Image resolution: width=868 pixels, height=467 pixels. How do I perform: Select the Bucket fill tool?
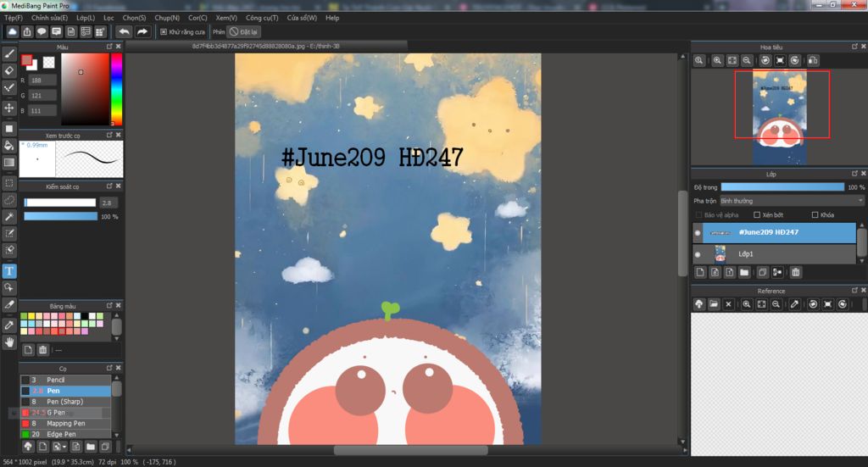[x=8, y=146]
